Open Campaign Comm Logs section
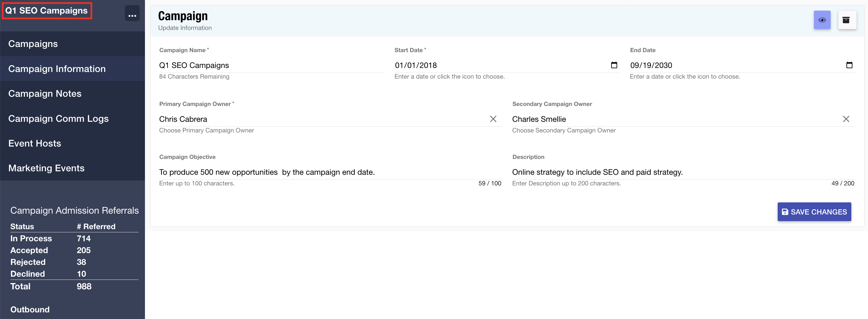The width and height of the screenshot is (868, 319). pos(58,119)
